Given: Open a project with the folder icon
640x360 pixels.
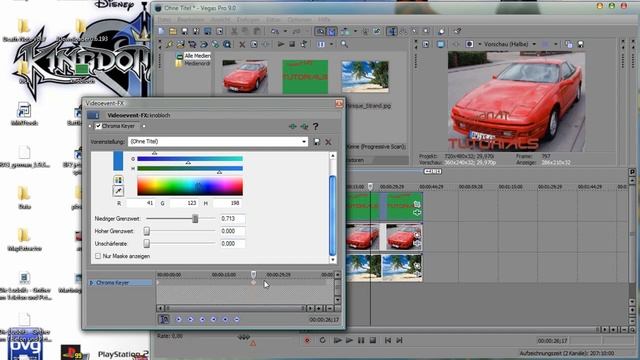Looking at the screenshot, I should coord(173,31).
